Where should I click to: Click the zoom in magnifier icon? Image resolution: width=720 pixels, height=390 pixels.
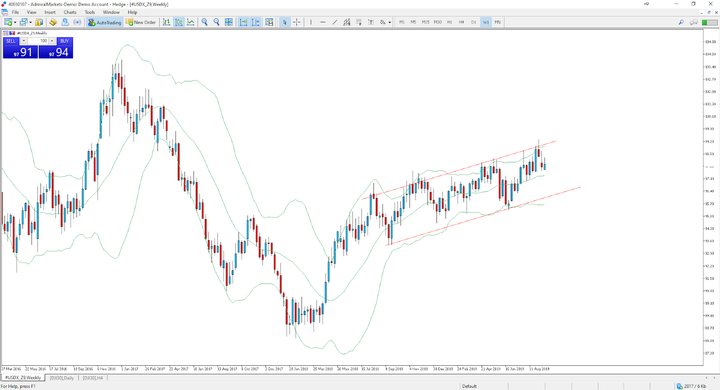[205, 22]
